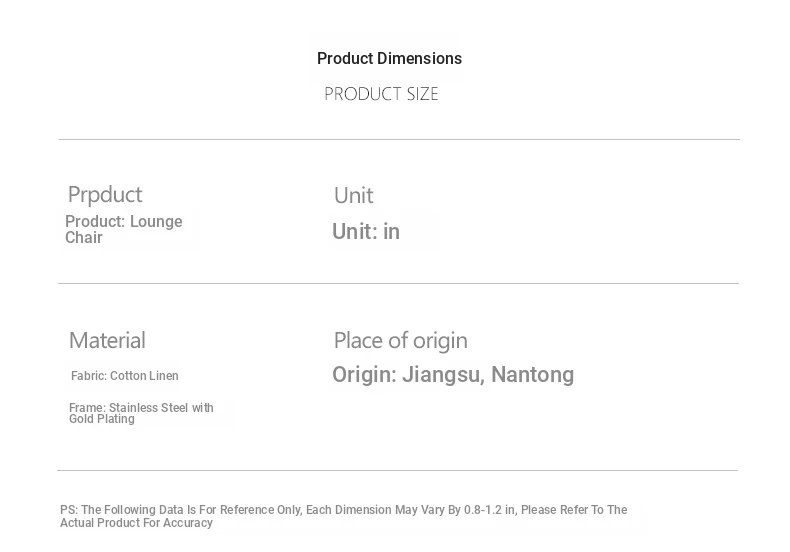The height and width of the screenshot is (552, 790).
Task: Click the 'Gold Plating' text
Action: click(101, 419)
